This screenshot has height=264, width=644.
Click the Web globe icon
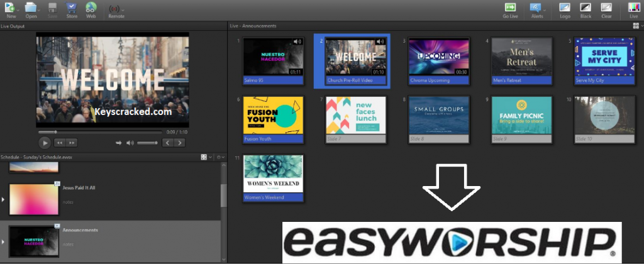[x=91, y=8]
